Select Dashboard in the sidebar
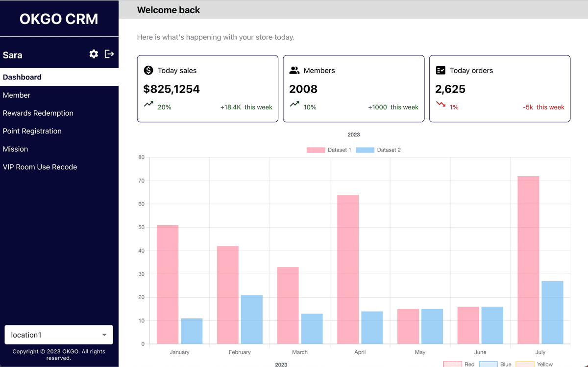 click(59, 77)
